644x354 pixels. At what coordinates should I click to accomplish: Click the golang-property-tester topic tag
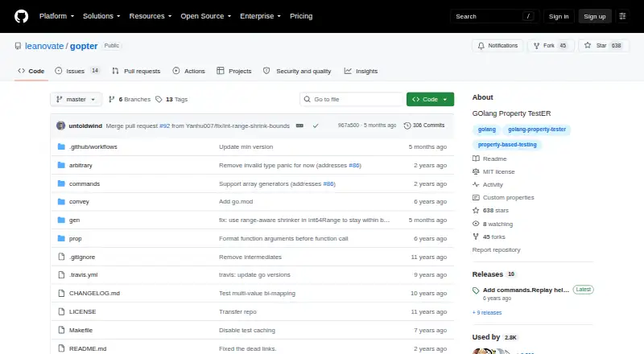click(x=537, y=130)
